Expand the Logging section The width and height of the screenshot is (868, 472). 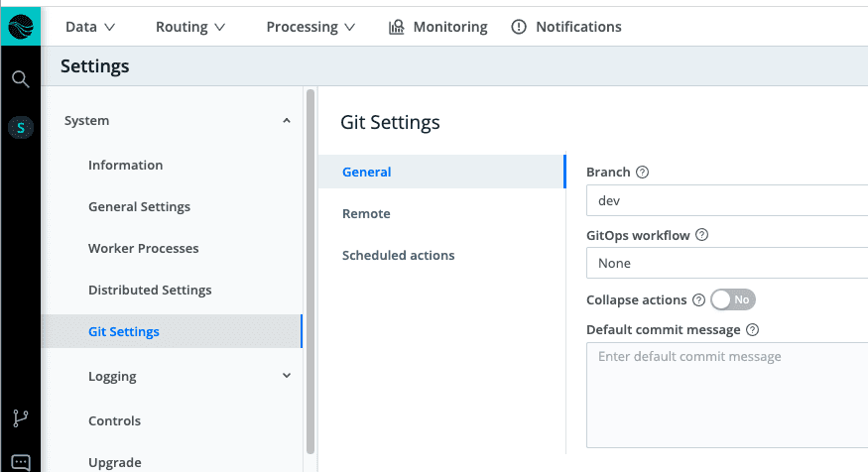pyautogui.click(x=287, y=377)
